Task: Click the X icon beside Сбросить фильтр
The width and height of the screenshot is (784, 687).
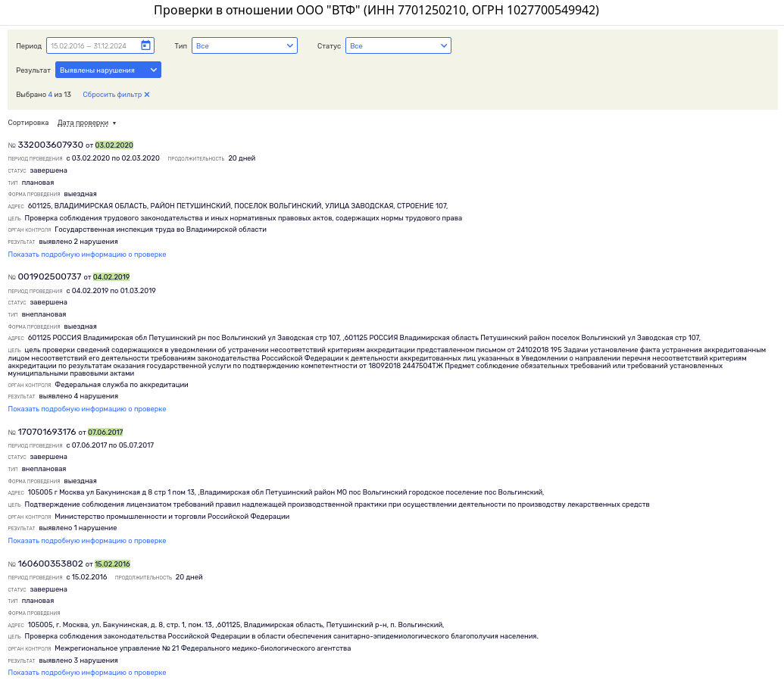Action: pos(147,95)
